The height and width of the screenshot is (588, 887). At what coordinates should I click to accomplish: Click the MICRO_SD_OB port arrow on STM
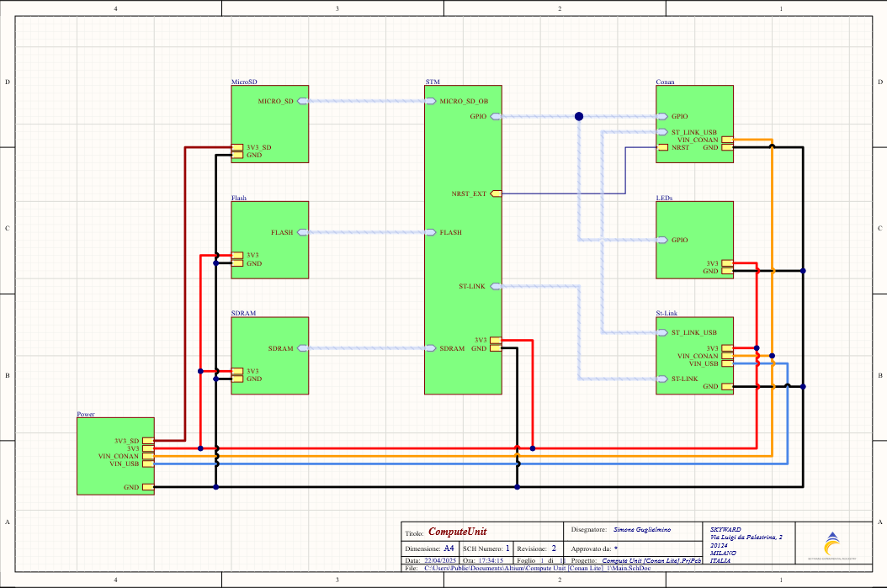tap(431, 101)
